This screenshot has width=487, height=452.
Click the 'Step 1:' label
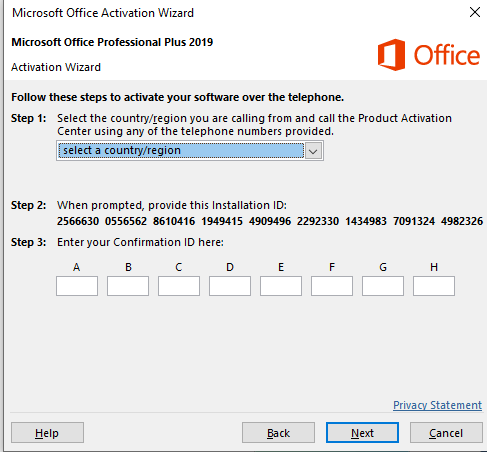click(x=29, y=118)
